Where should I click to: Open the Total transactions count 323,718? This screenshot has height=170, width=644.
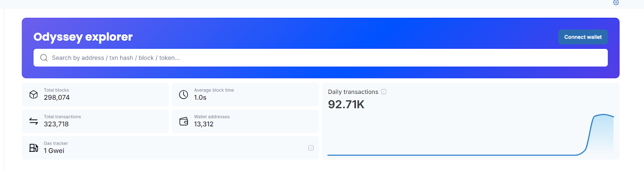[56, 124]
